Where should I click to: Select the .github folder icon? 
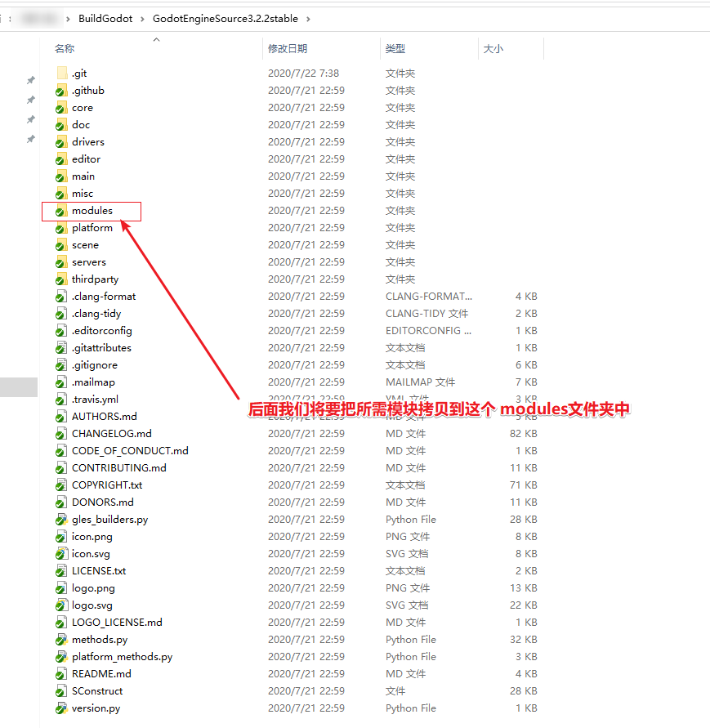point(61,90)
